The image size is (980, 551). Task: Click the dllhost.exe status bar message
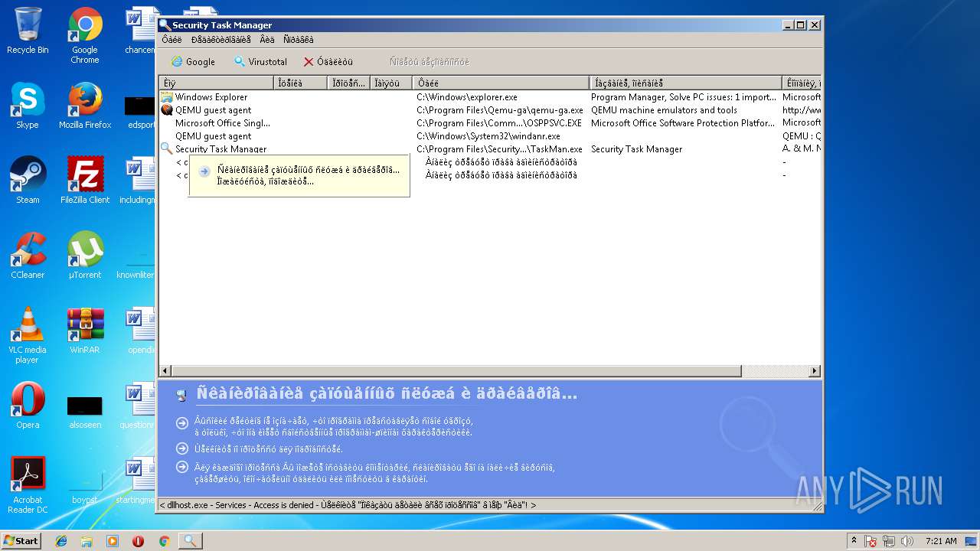pos(348,505)
